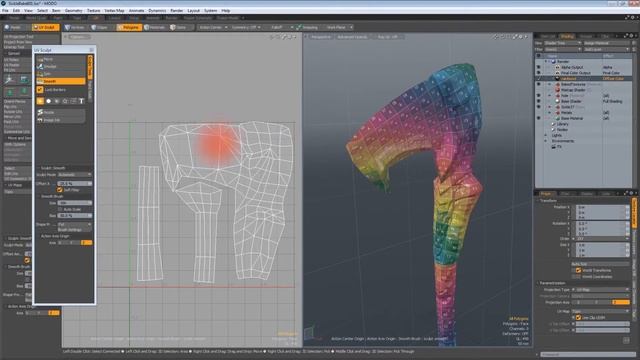Toggle visibility of Base Shader layer
Viewport: 640px width, 360px height.
(539, 101)
